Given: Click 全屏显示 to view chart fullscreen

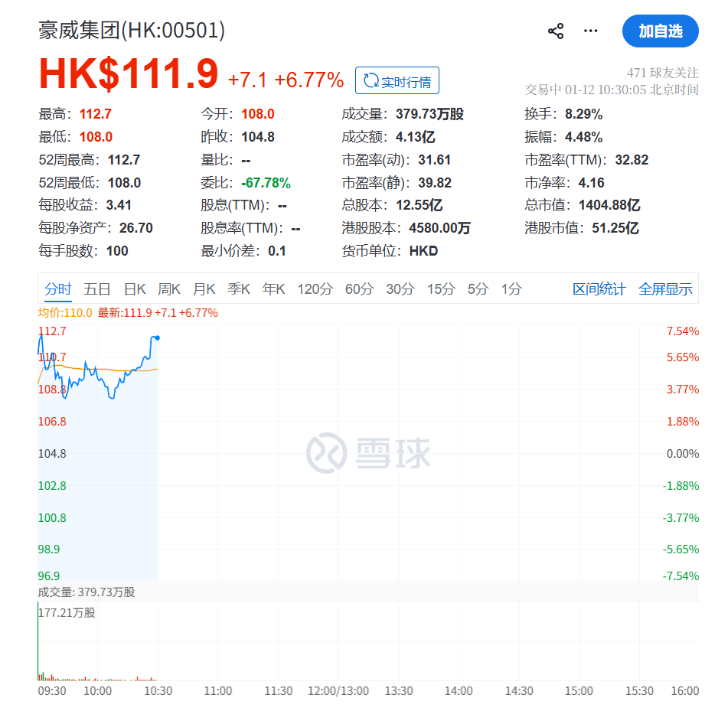Looking at the screenshot, I should (665, 289).
